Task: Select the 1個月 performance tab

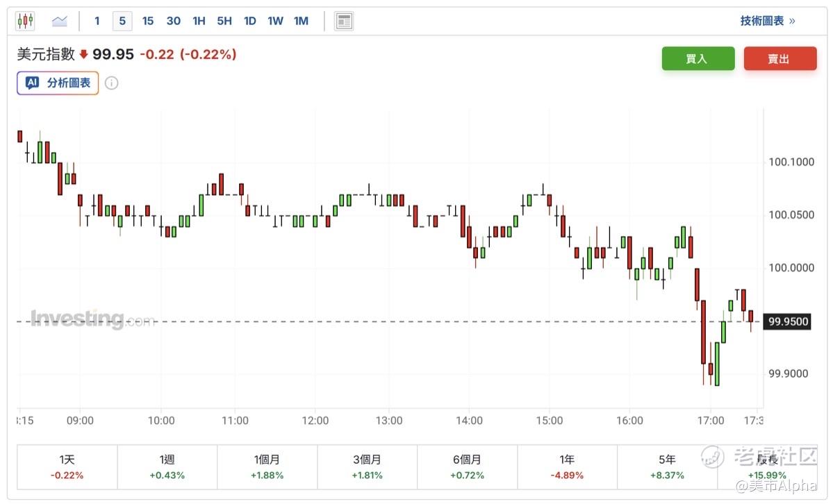Action: 267,467
